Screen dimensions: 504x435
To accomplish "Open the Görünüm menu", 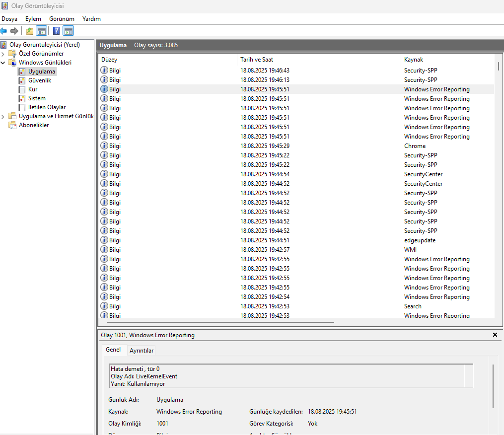I will pos(62,19).
